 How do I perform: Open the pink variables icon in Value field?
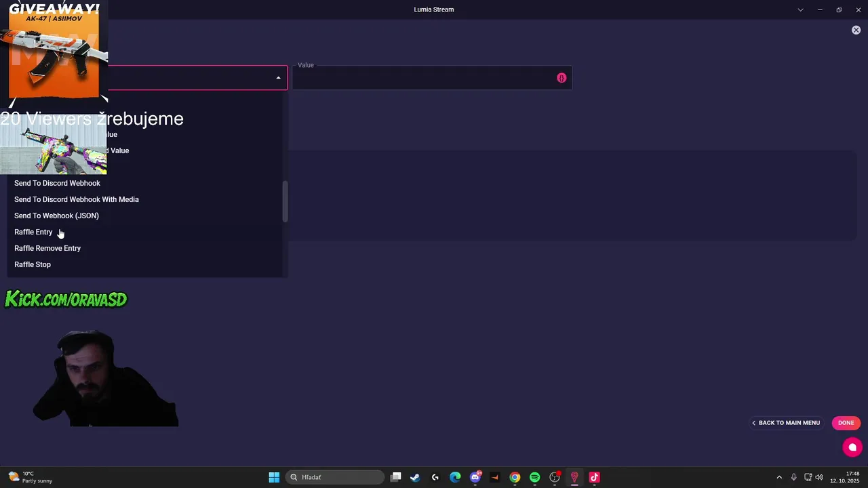561,78
